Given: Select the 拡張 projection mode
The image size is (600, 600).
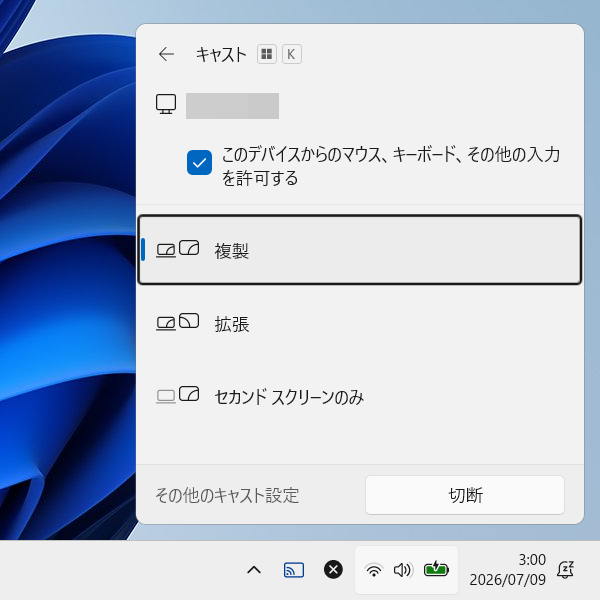Looking at the screenshot, I should [x=360, y=323].
